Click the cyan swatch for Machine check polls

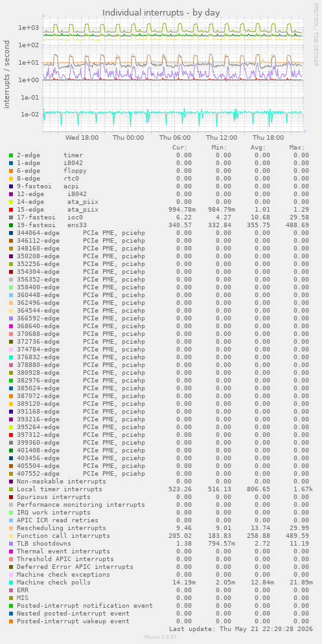pyautogui.click(x=11, y=583)
